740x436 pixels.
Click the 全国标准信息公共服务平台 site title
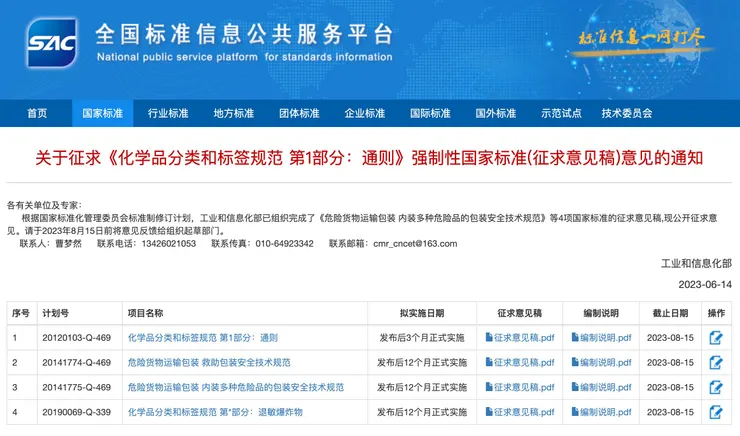pyautogui.click(x=244, y=34)
